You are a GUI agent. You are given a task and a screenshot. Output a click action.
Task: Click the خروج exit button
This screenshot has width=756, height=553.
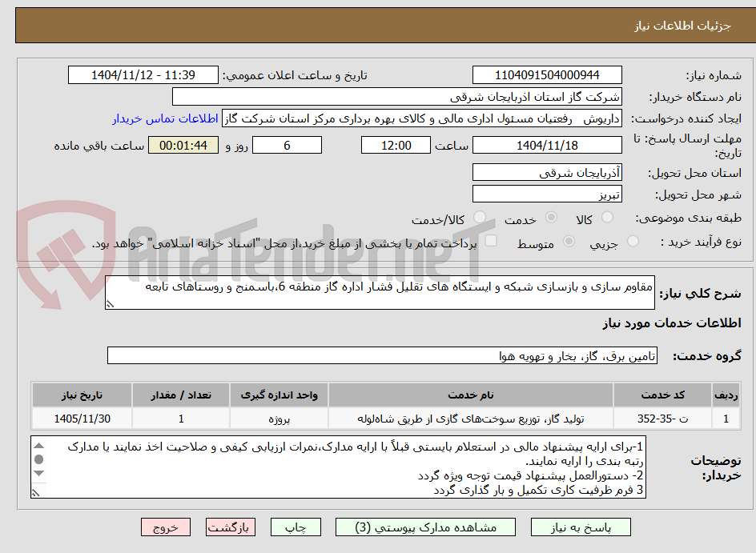(x=165, y=527)
